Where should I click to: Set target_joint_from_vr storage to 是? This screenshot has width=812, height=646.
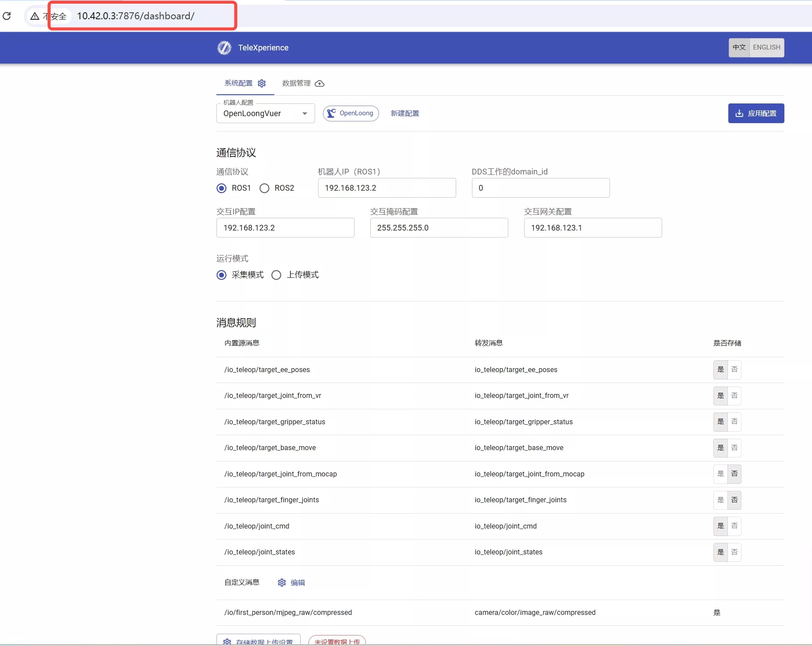pos(720,396)
